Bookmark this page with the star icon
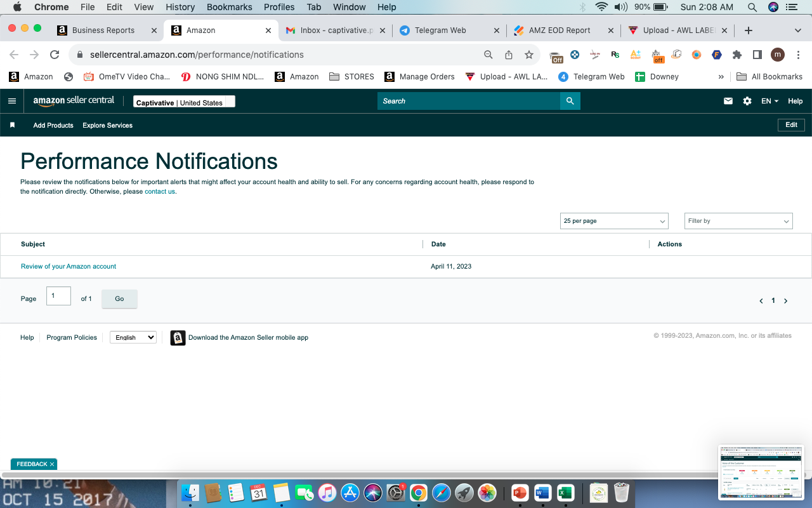Viewport: 812px width, 508px height. click(529, 55)
